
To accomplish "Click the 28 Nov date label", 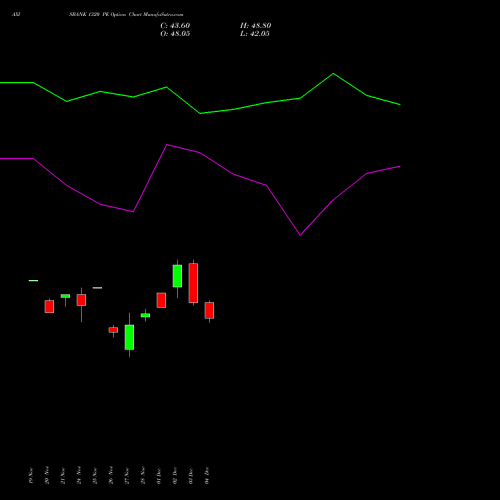I will pos(143,476).
